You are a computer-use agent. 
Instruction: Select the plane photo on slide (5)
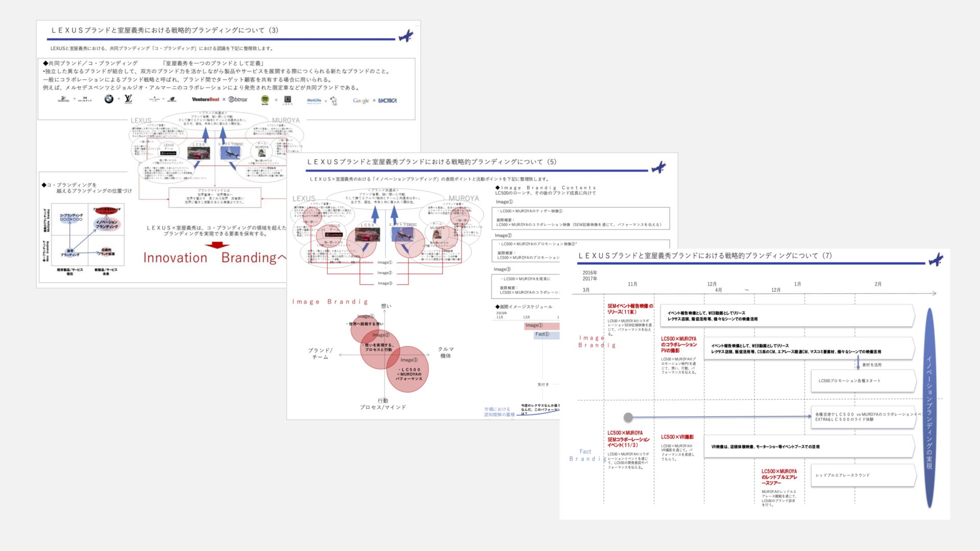403,234
